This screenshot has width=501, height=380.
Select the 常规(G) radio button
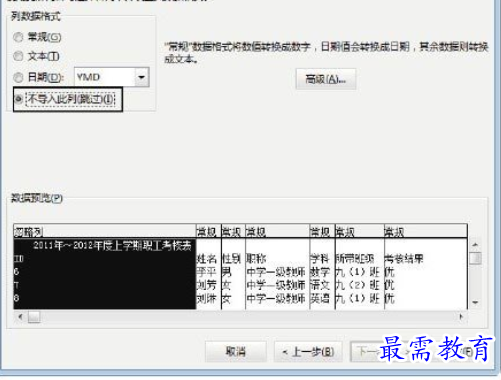point(18,37)
